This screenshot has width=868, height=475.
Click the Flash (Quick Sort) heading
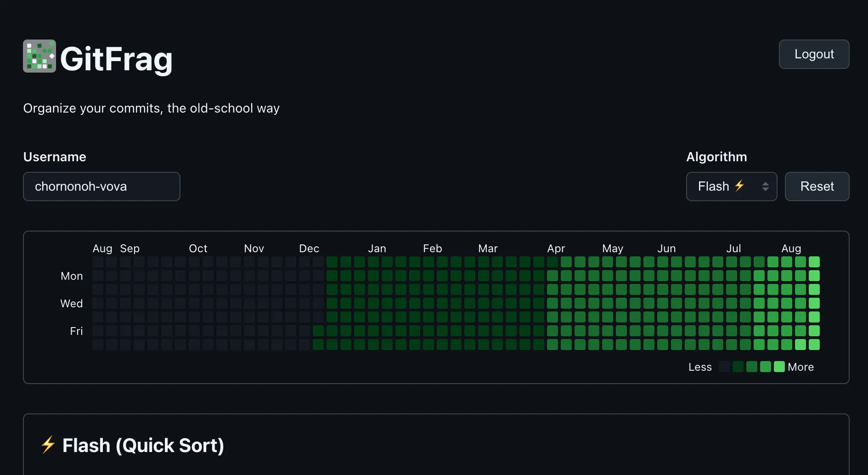click(x=143, y=445)
